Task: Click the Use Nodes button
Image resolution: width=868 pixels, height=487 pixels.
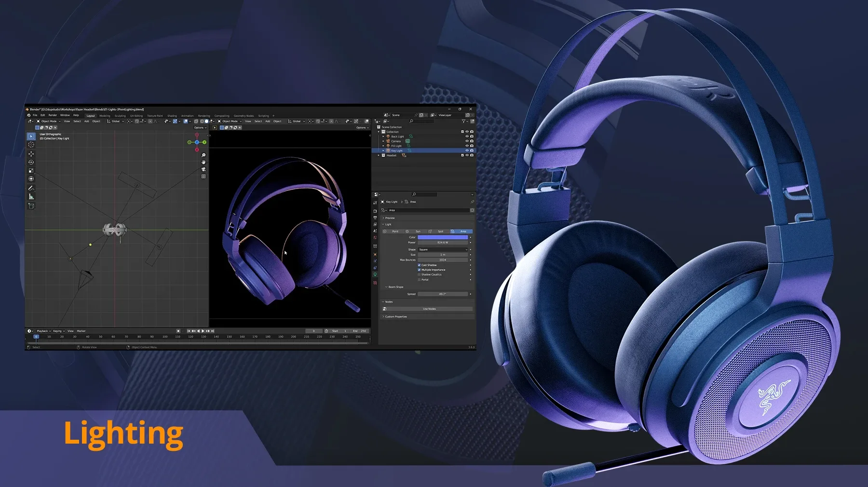Action: pyautogui.click(x=429, y=309)
